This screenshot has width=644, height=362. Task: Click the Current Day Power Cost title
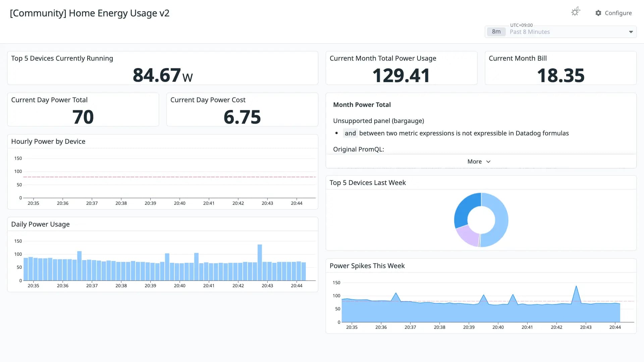[208, 100]
